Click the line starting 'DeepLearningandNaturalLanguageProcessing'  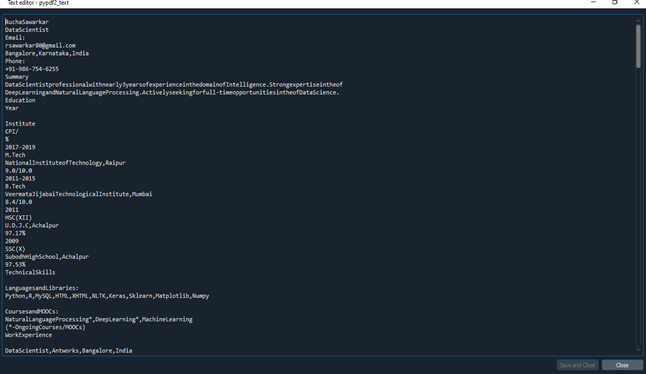(172, 92)
